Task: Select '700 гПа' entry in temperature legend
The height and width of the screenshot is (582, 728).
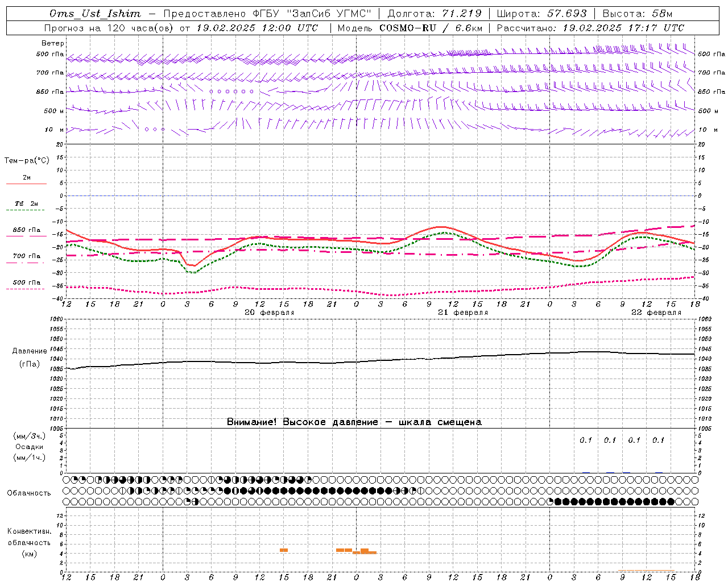Action: coord(26,256)
